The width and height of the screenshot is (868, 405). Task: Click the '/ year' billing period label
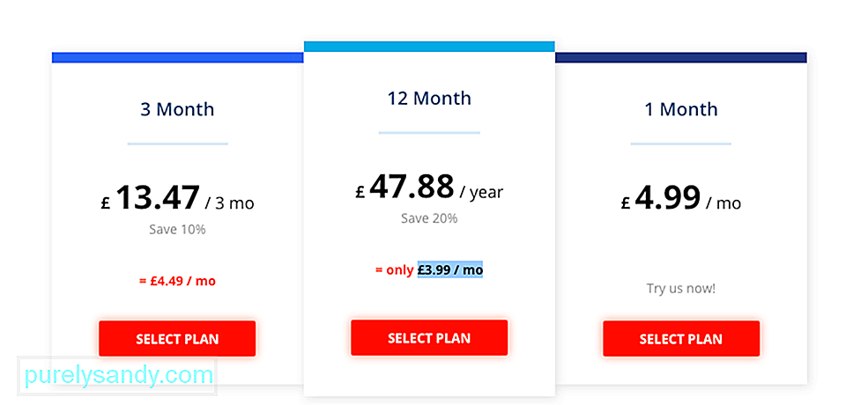click(x=481, y=192)
